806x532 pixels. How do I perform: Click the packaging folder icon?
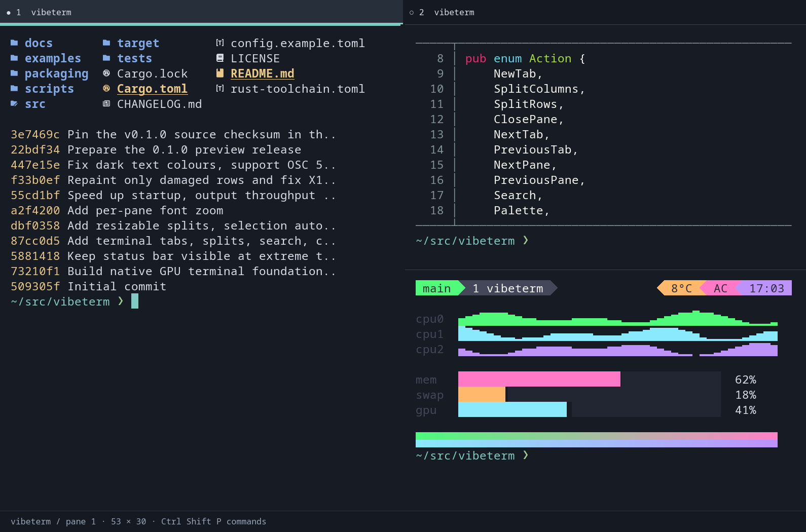click(x=14, y=73)
